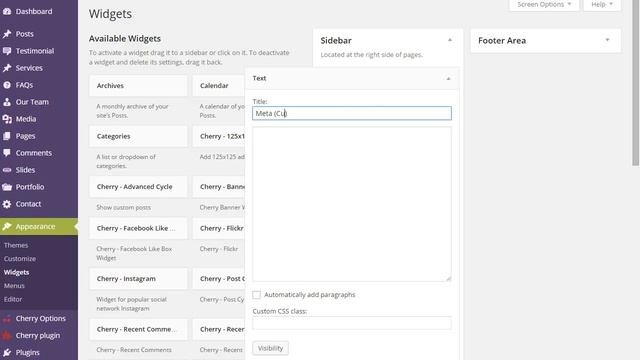Open Media menu label

pos(26,119)
